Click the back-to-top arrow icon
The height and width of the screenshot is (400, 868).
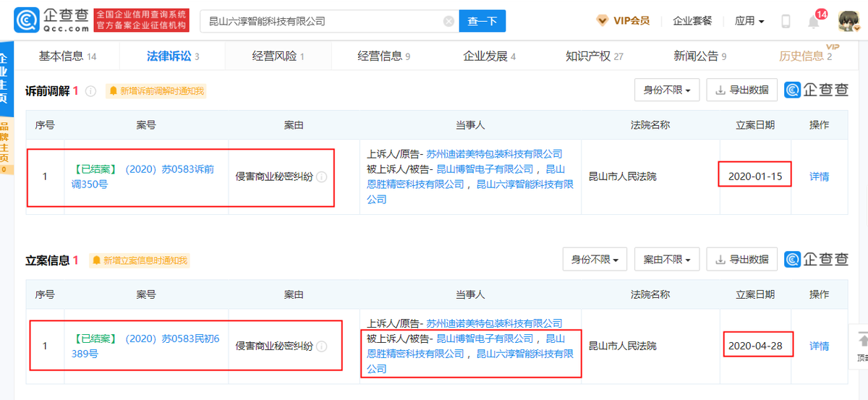click(863, 340)
